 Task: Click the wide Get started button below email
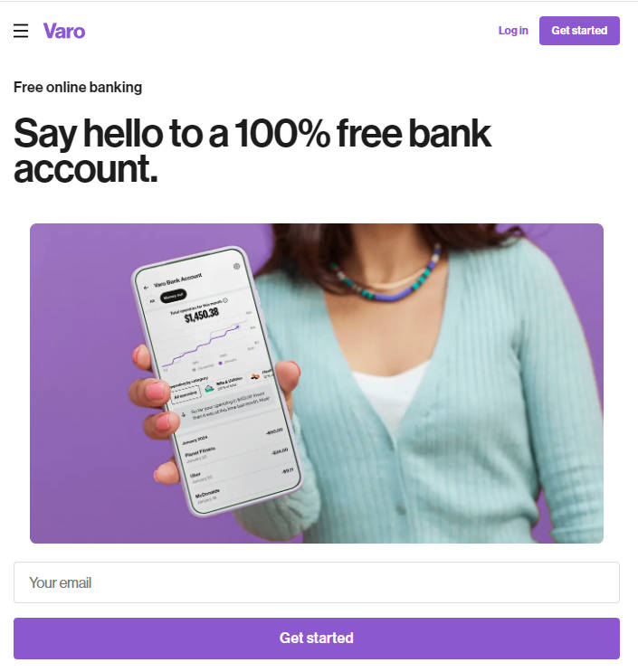click(x=317, y=639)
